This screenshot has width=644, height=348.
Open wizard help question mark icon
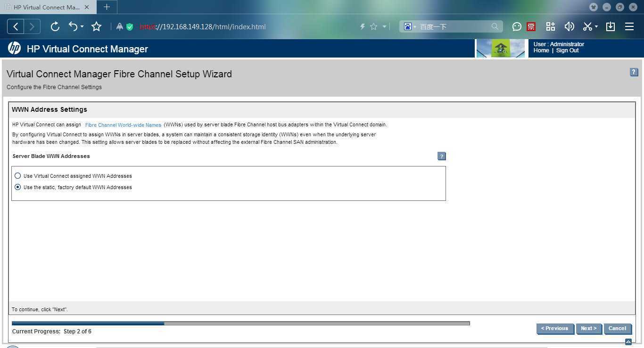[x=634, y=72]
